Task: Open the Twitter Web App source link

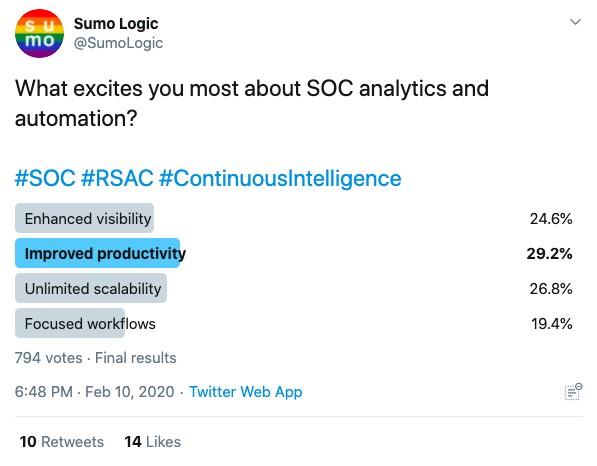Action: click(x=246, y=392)
